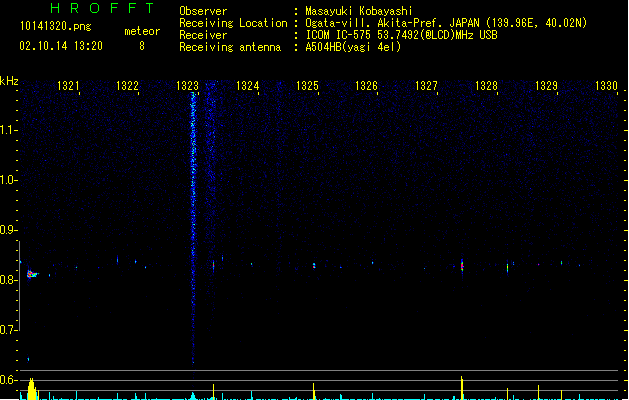Click the 0.6 kHz frequency label

click(8, 380)
